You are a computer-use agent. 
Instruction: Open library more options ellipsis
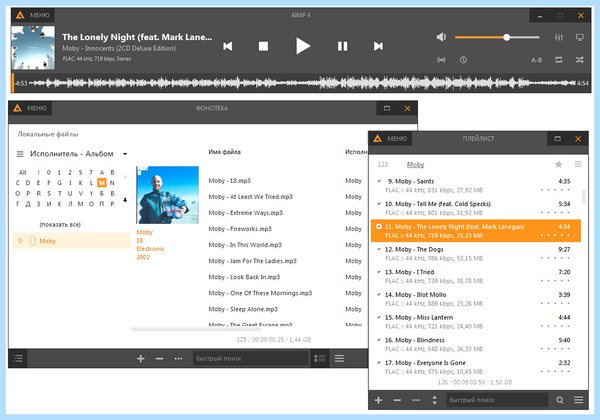(178, 358)
